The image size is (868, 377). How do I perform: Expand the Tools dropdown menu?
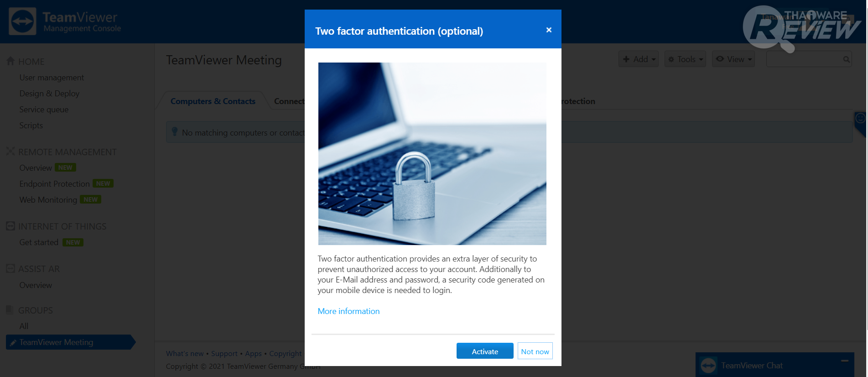pyautogui.click(x=685, y=59)
